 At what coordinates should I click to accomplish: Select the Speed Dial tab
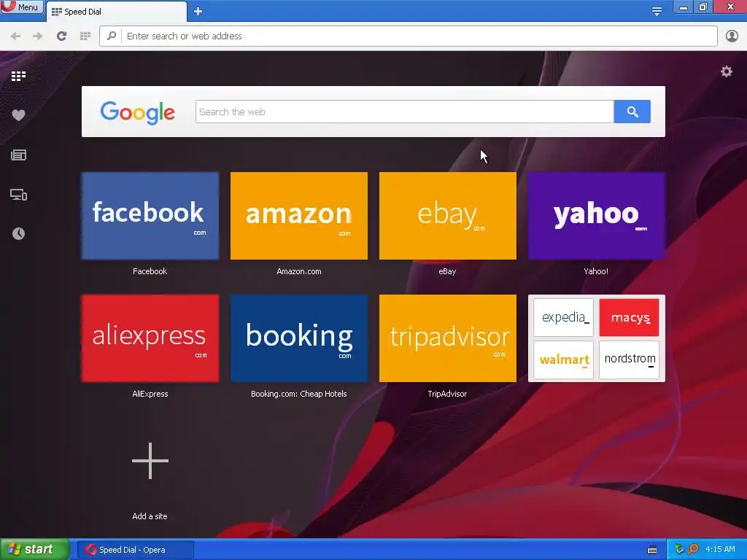tap(116, 12)
